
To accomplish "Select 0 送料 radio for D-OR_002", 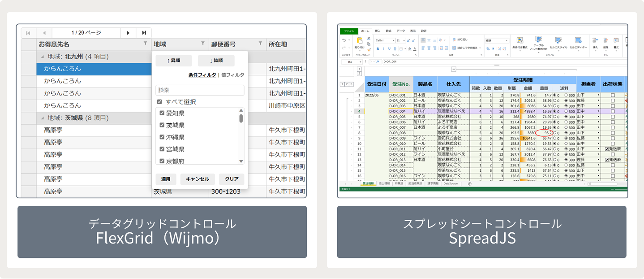I will 554,100.
